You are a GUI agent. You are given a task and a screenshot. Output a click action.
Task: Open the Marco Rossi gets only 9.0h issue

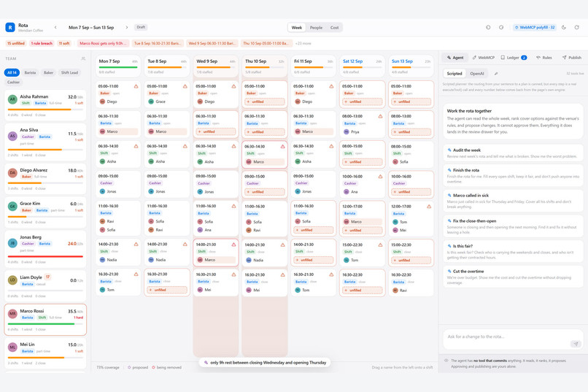pyautogui.click(x=104, y=44)
